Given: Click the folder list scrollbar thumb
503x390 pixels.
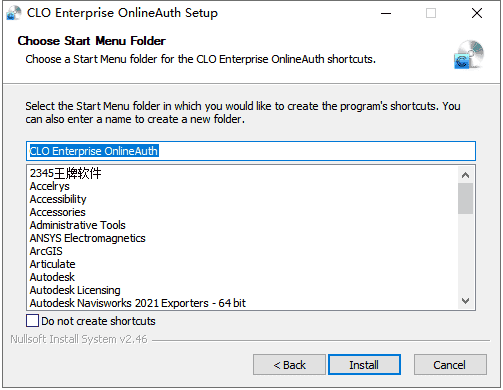Looking at the screenshot, I should [465, 198].
